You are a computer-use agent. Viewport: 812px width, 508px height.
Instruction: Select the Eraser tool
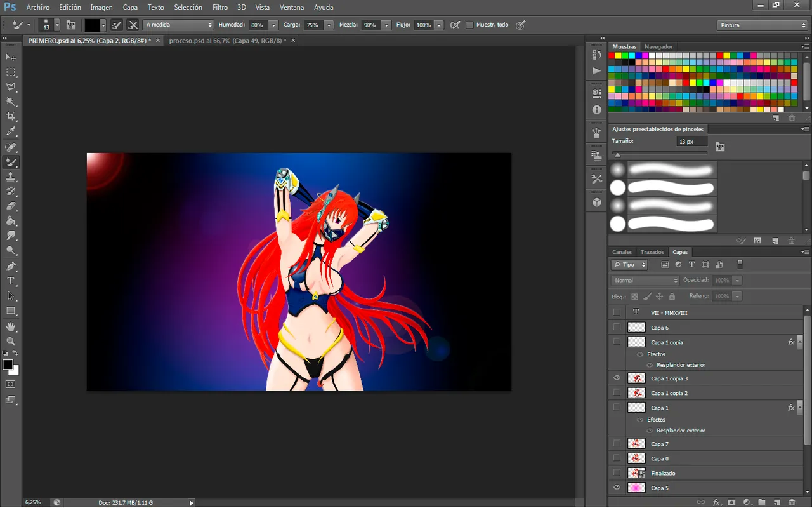tap(11, 206)
